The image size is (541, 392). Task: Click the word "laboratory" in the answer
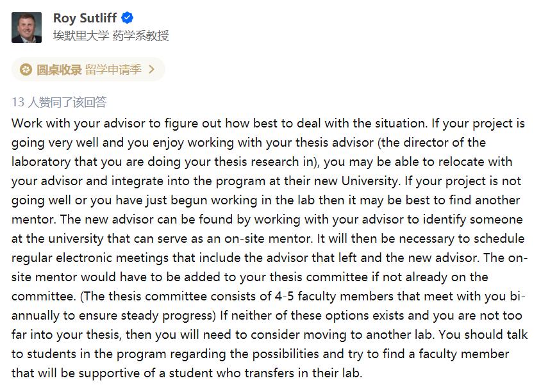pos(40,161)
